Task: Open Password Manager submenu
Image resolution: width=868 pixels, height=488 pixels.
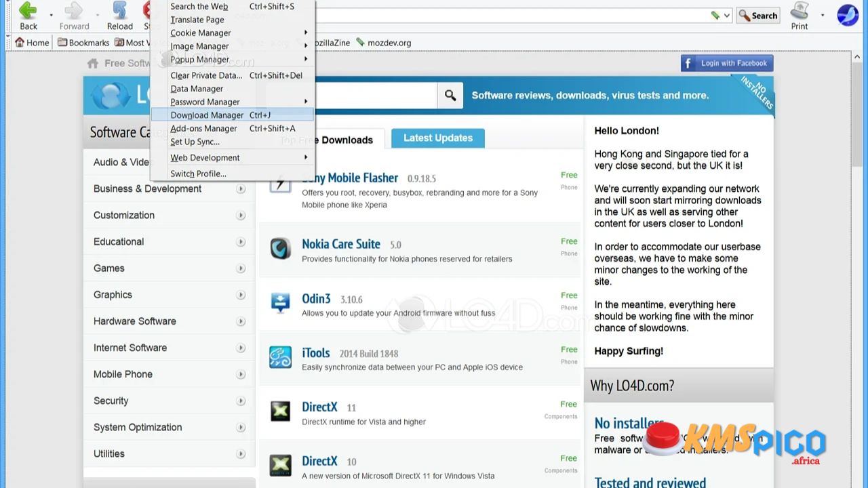Action: tap(232, 102)
